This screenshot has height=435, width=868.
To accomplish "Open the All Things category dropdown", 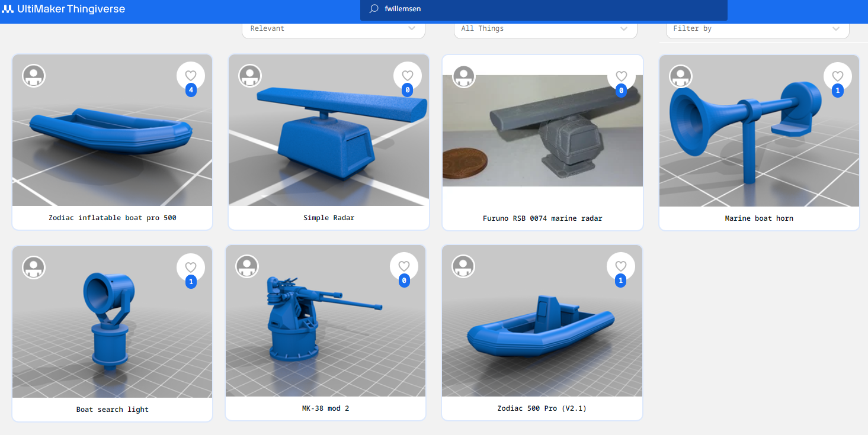I will [546, 28].
